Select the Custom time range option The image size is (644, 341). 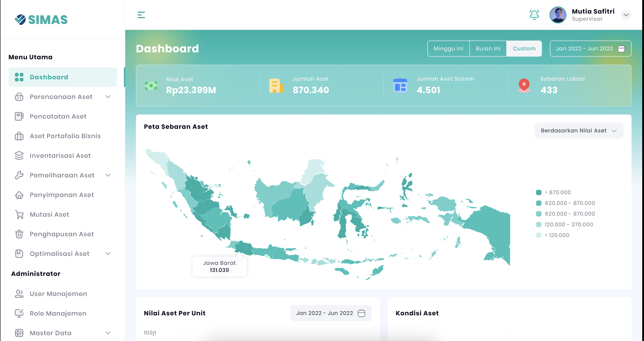pos(524,49)
